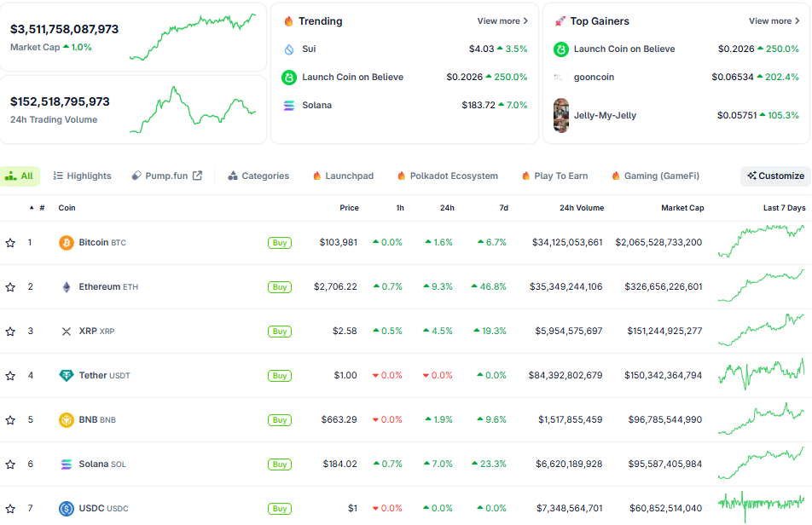Open the Gaming (GameFi) tab

pyautogui.click(x=655, y=176)
